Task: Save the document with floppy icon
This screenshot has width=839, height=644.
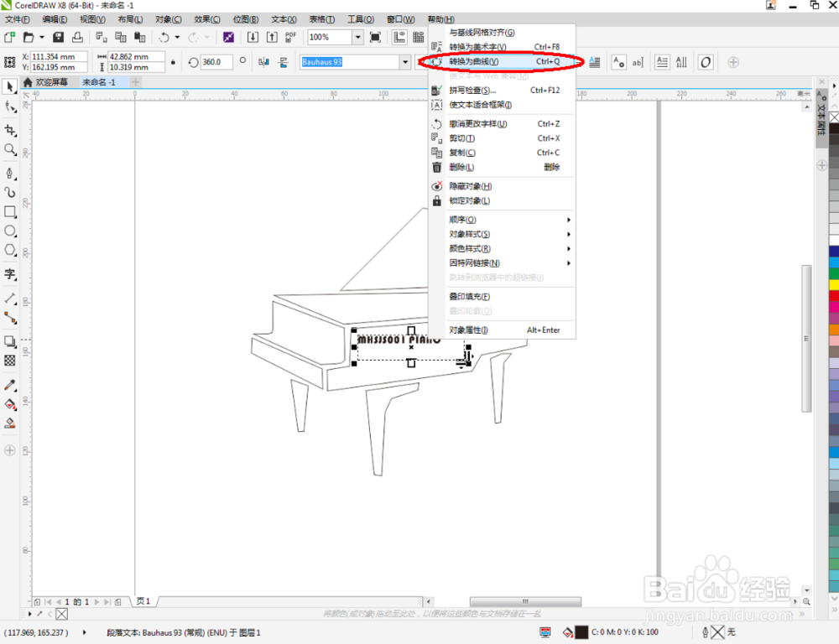Action: coord(58,37)
